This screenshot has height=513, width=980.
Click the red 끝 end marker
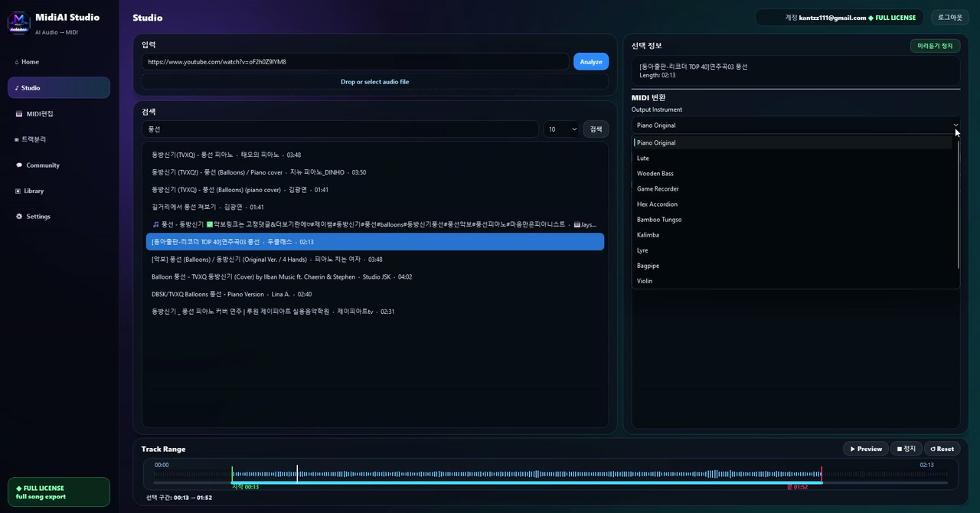point(822,475)
